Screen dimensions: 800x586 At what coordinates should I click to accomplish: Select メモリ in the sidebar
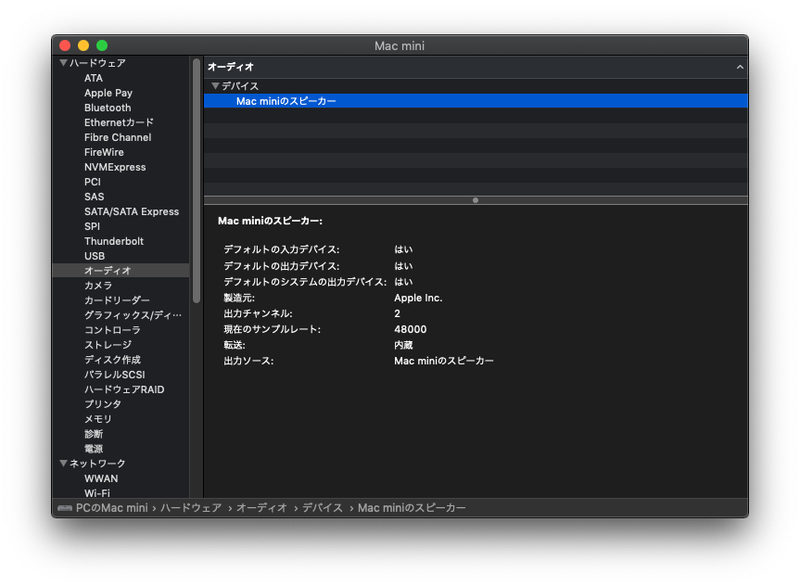point(98,419)
